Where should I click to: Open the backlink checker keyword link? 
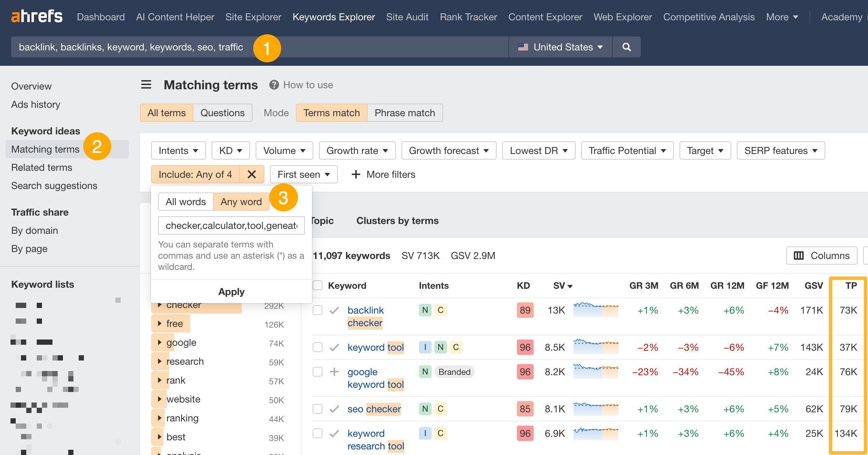tap(365, 316)
